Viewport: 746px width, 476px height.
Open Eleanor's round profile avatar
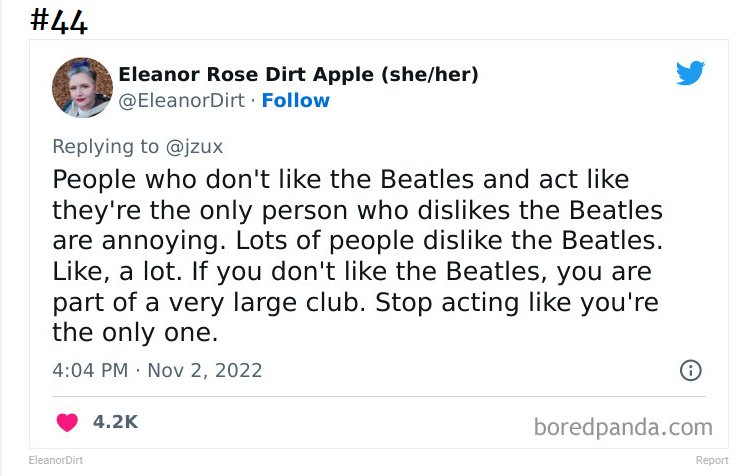[82, 88]
